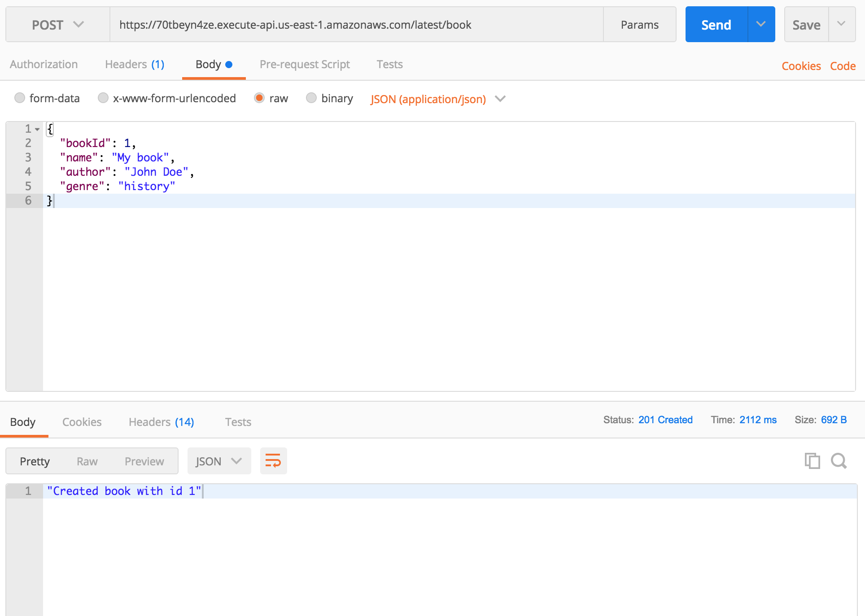Collapse JSON fold arrow at line 1
865x616 pixels.
click(37, 129)
